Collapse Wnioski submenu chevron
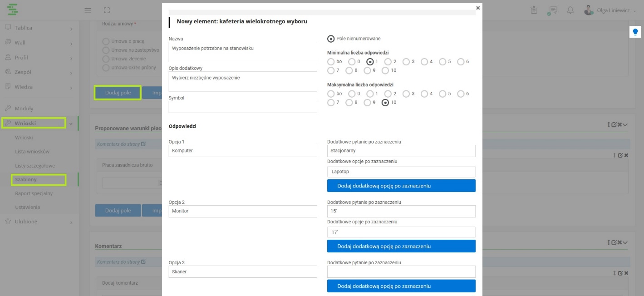Viewport: 644px width, 296px height. point(71,123)
